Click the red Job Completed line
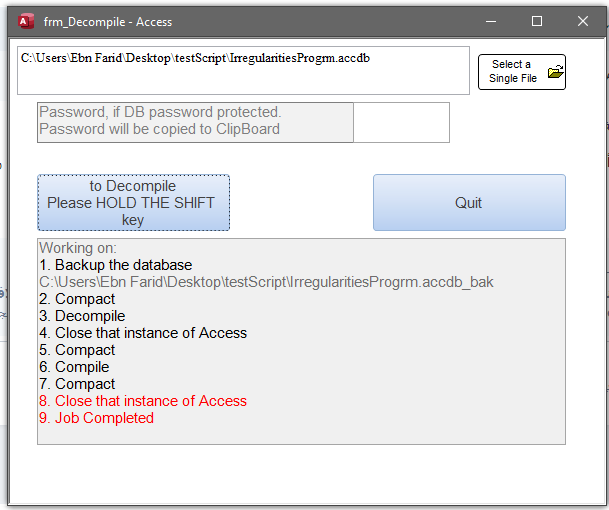This screenshot has width=609, height=510. coord(96,418)
